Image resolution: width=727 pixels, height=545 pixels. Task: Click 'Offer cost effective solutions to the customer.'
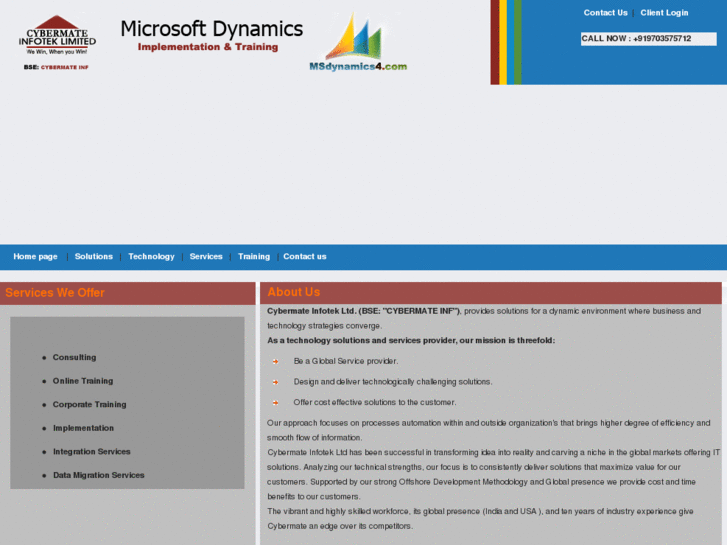(x=375, y=402)
